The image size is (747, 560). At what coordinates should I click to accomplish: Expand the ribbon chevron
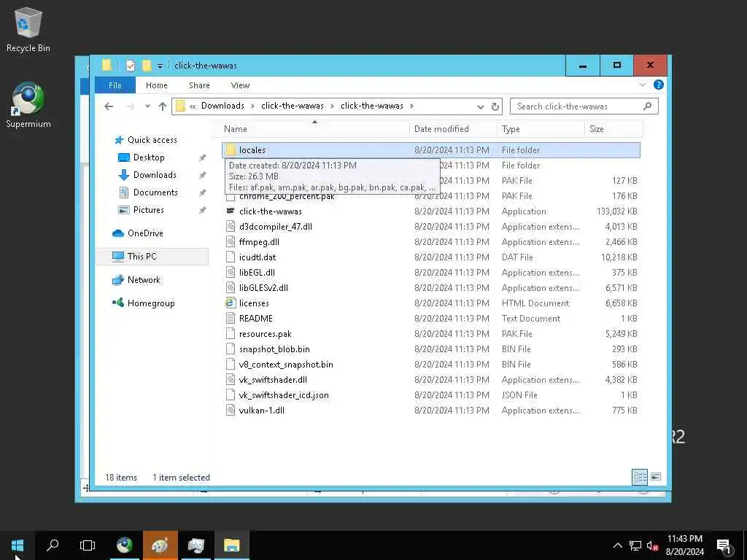[x=642, y=85]
